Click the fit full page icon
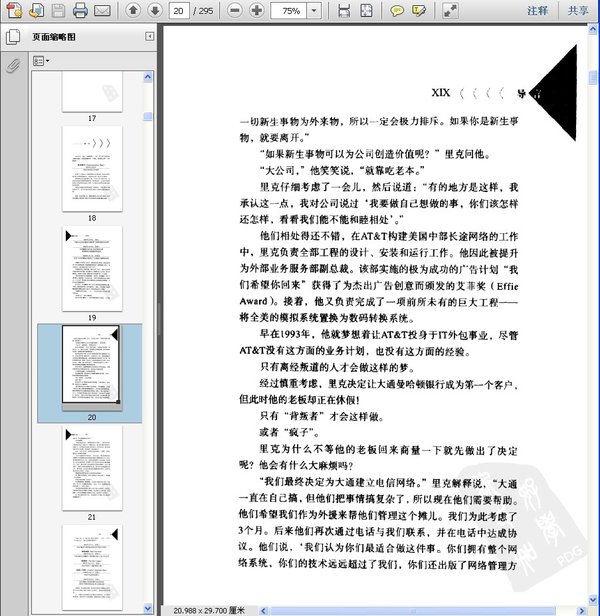Screen dimensions: 600x616 [366, 11]
